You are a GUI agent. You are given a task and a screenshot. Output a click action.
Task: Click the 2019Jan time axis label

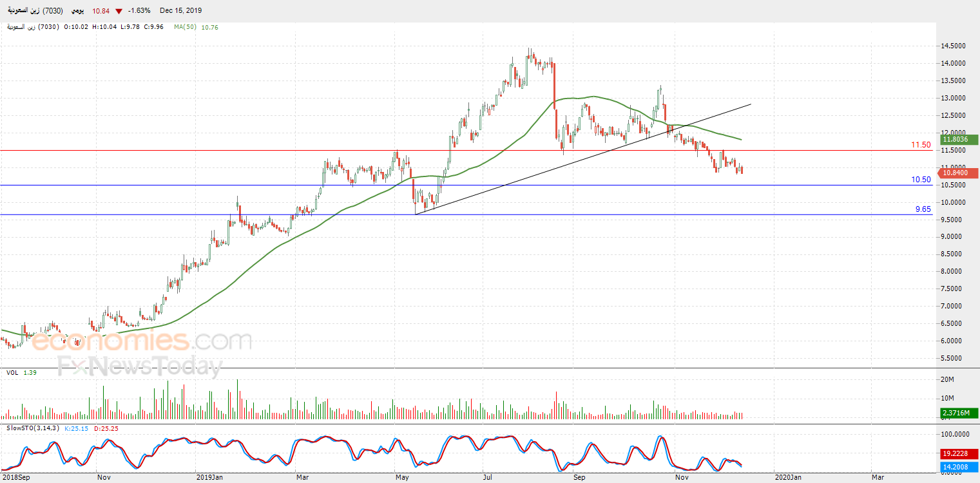click(209, 477)
